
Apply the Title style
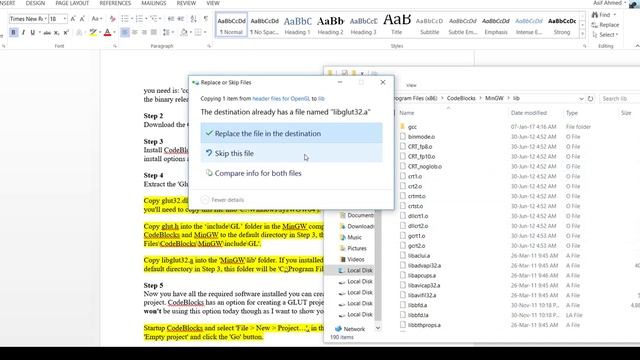tap(396, 25)
